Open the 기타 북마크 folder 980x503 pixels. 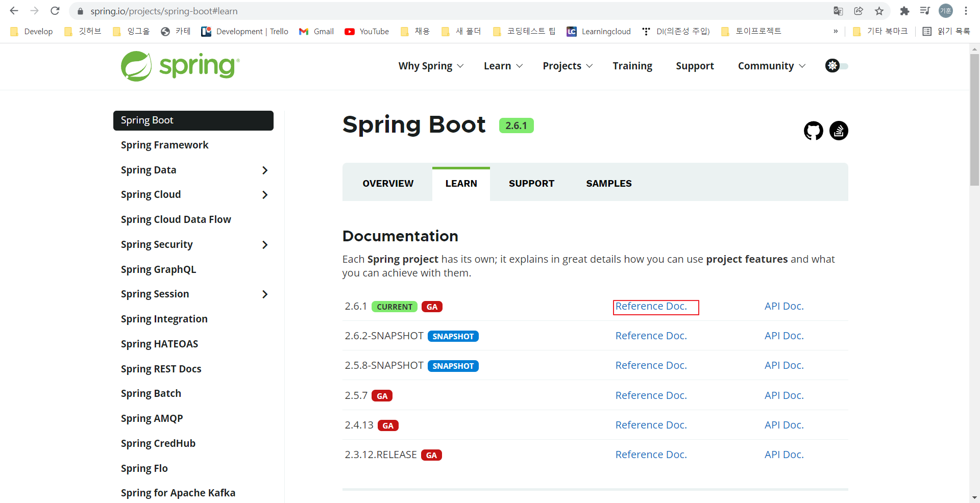pyautogui.click(x=880, y=32)
